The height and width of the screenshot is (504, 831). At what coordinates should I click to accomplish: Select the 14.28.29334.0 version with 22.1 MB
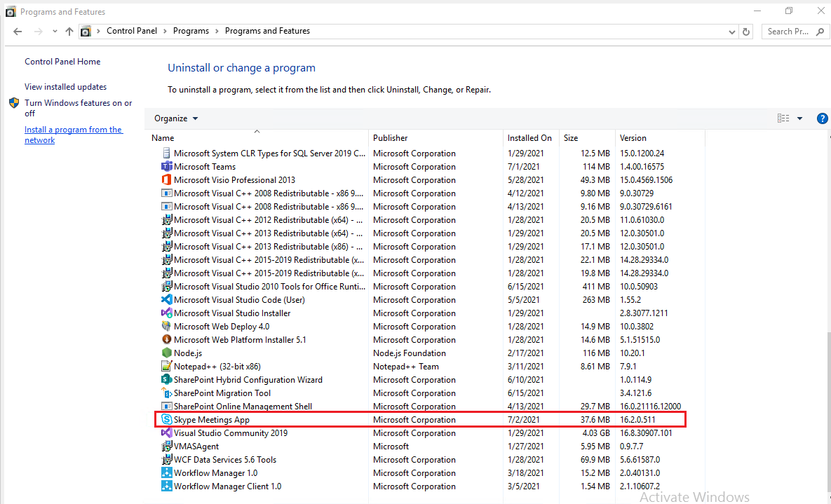point(644,259)
